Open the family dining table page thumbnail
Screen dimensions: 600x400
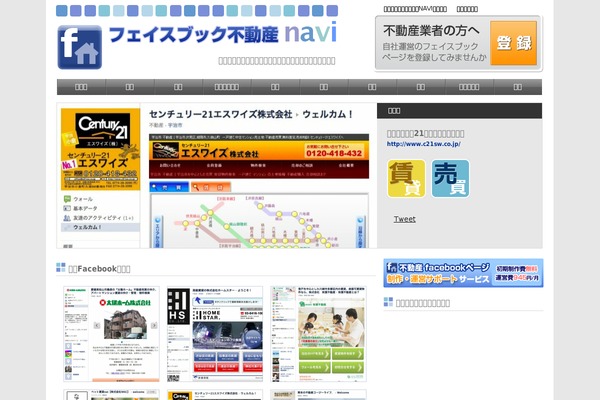pyautogui.click(x=318, y=334)
